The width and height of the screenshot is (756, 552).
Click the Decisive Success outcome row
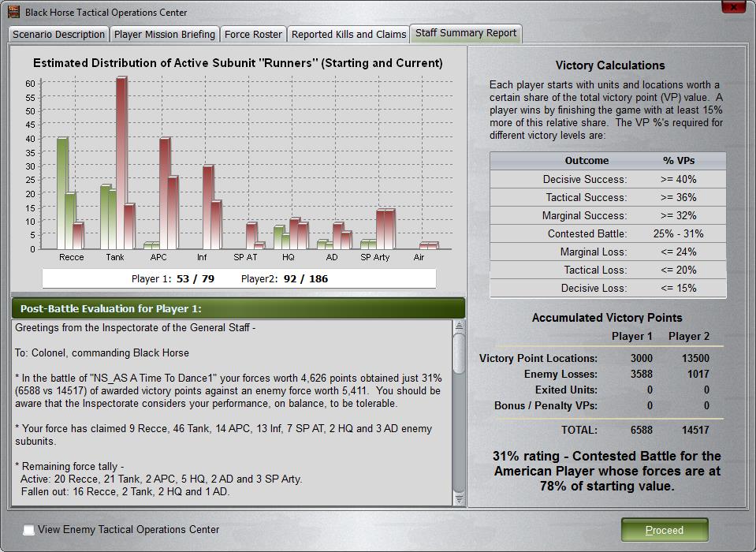click(608, 179)
